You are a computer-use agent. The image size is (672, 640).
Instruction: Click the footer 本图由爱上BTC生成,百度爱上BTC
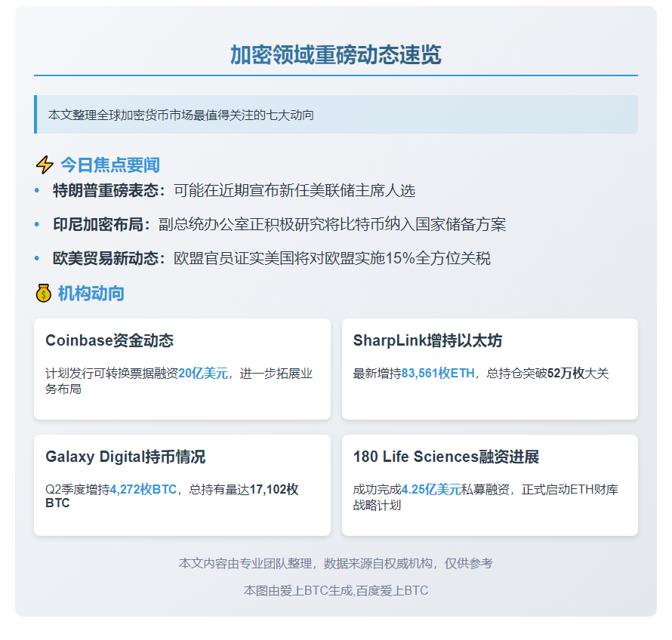335,591
